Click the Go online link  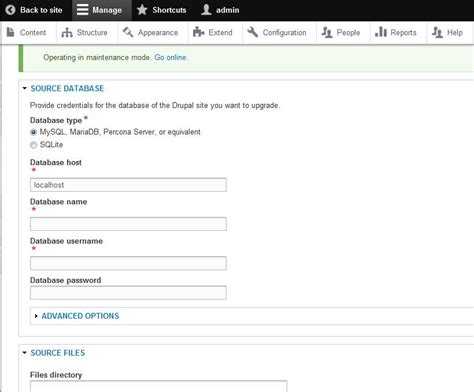click(170, 57)
